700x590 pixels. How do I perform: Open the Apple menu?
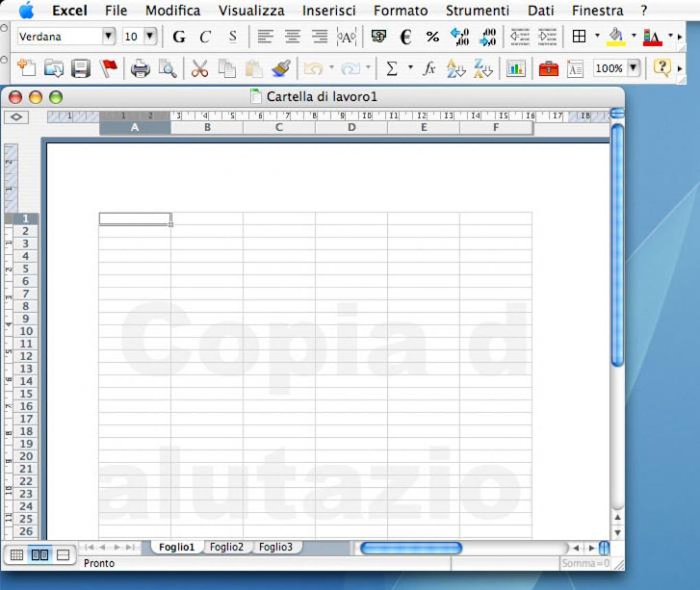click(26, 10)
